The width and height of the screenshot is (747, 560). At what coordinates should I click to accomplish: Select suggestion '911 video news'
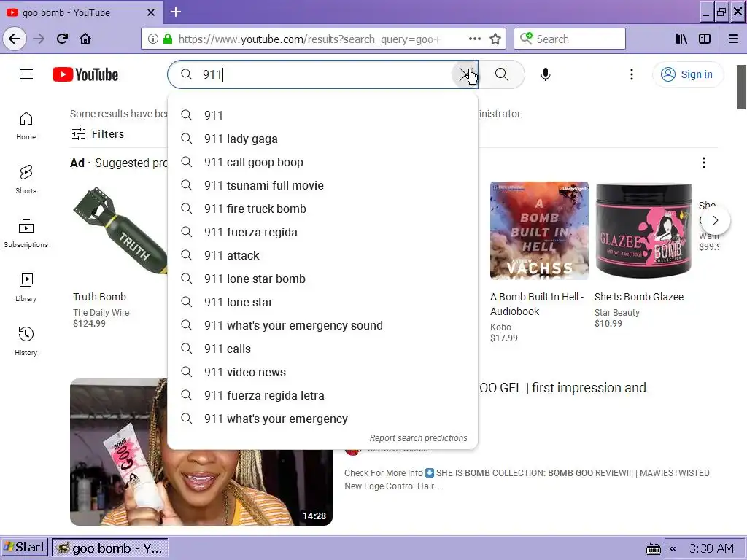click(x=322, y=372)
